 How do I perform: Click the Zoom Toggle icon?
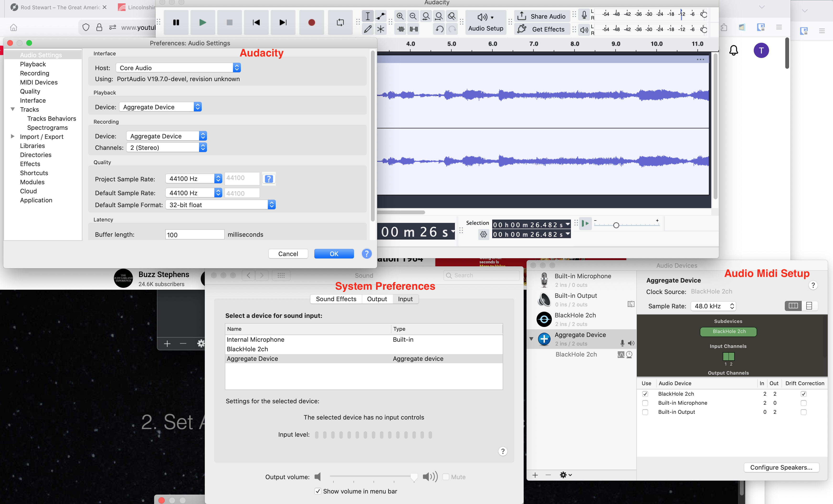[452, 16]
